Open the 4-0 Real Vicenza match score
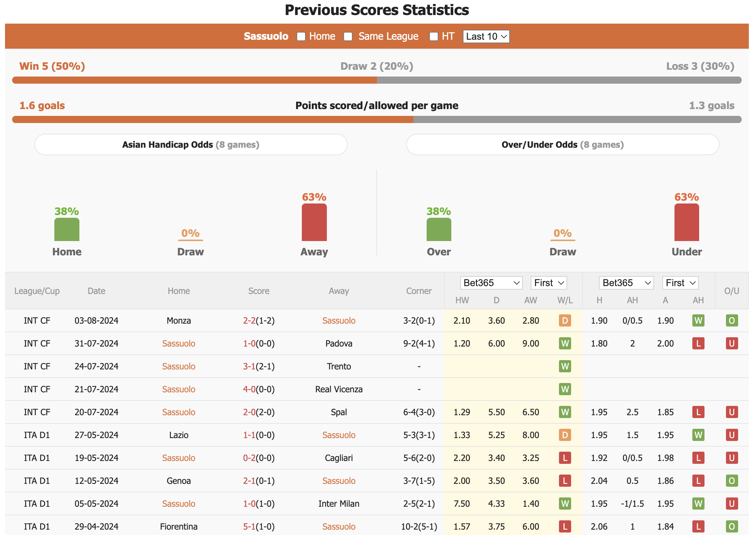Screen dimensions: 756x535 pyautogui.click(x=249, y=389)
